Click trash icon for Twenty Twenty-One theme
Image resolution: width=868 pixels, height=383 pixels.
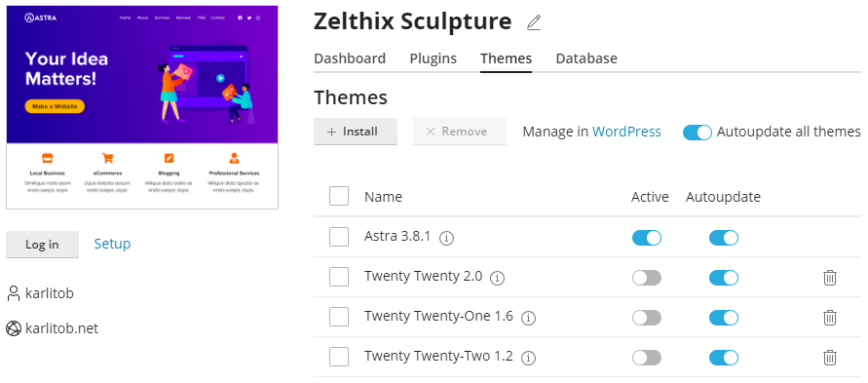pos(829,317)
